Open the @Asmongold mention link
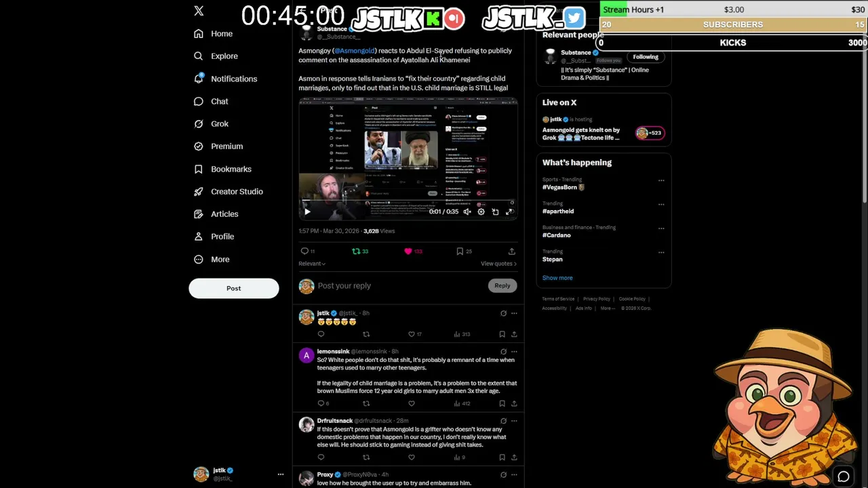868x488 pixels. pos(355,51)
